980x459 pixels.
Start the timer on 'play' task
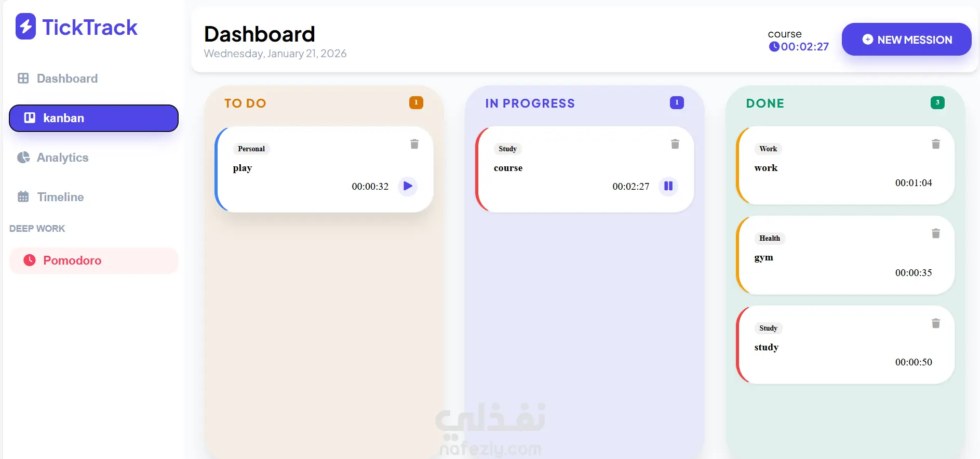point(408,186)
